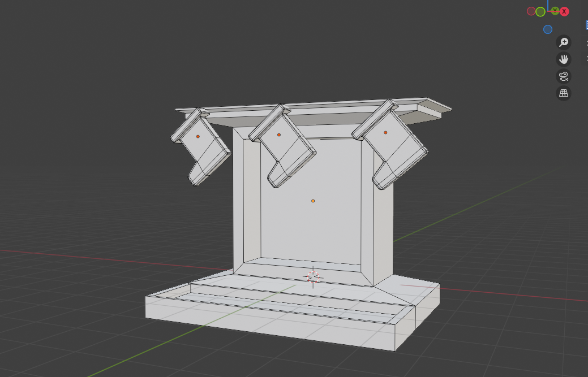Screen dimensions: 588x377
Task: Click the fireplace's central orange origin dot
Action: coord(313,201)
